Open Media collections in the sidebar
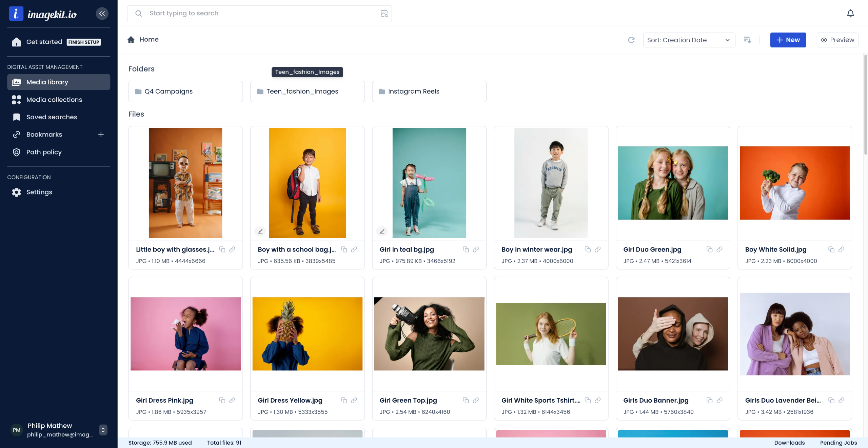868x448 pixels. point(54,100)
